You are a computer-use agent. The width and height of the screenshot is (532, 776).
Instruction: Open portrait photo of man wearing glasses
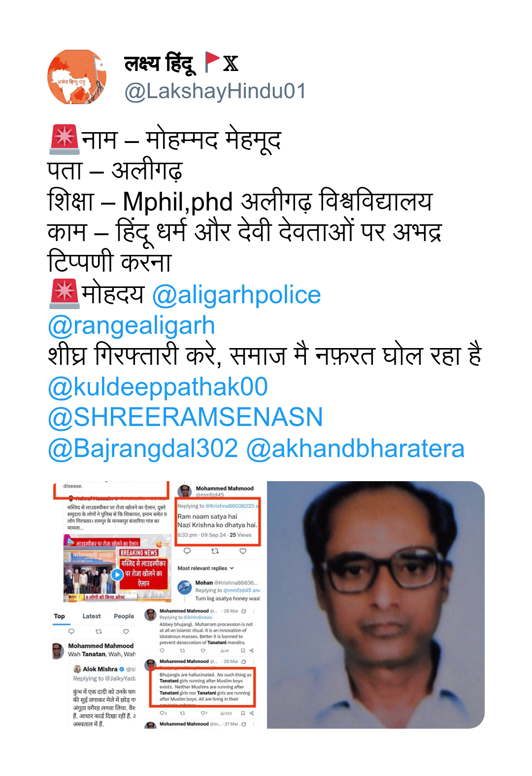pyautogui.click(x=376, y=605)
